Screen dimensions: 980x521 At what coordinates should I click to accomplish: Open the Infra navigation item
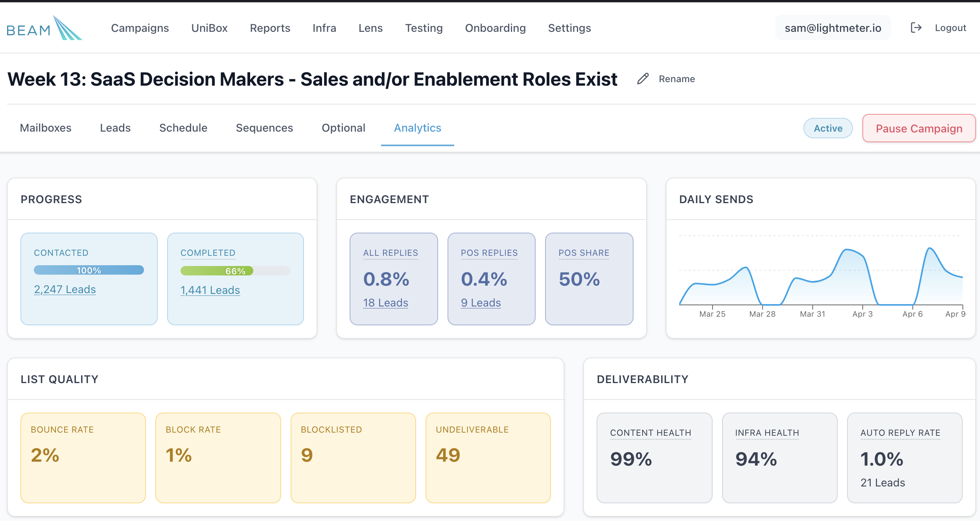click(x=324, y=28)
